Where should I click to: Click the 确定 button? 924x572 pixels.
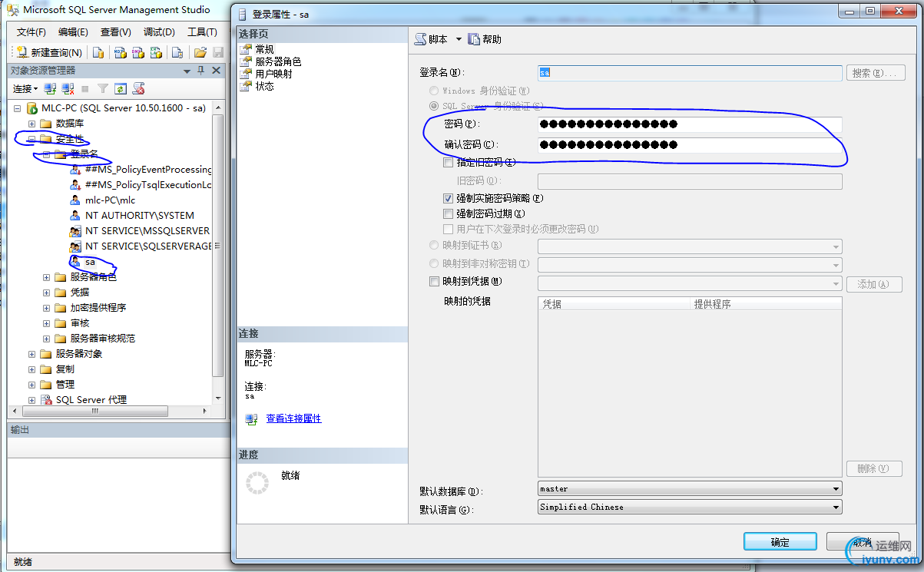[x=780, y=542]
